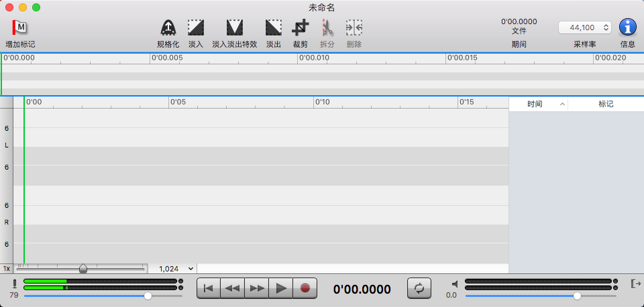
Task: Open the sample rate 44,100 combo box
Action: point(585,27)
